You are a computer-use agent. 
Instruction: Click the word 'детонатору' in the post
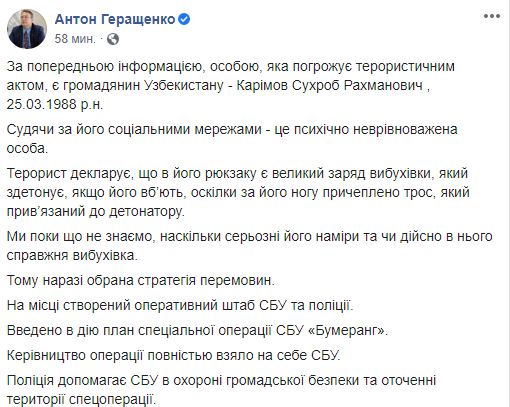pos(141,211)
